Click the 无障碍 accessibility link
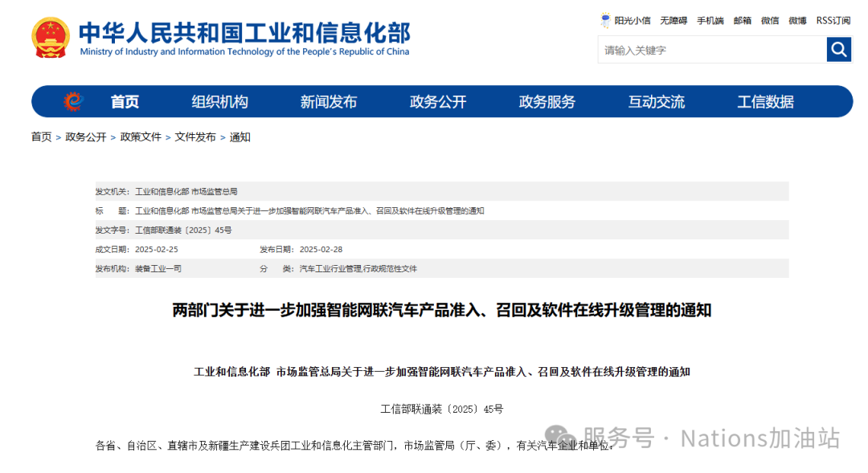This screenshot has width=868, height=473. point(674,21)
